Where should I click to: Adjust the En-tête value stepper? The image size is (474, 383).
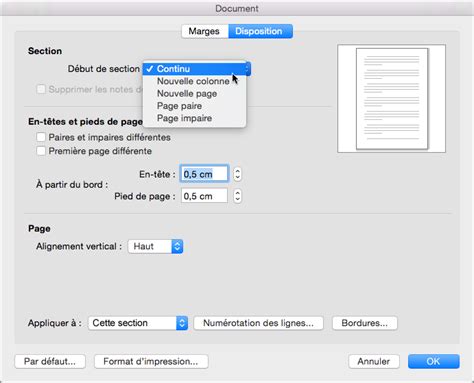point(237,174)
